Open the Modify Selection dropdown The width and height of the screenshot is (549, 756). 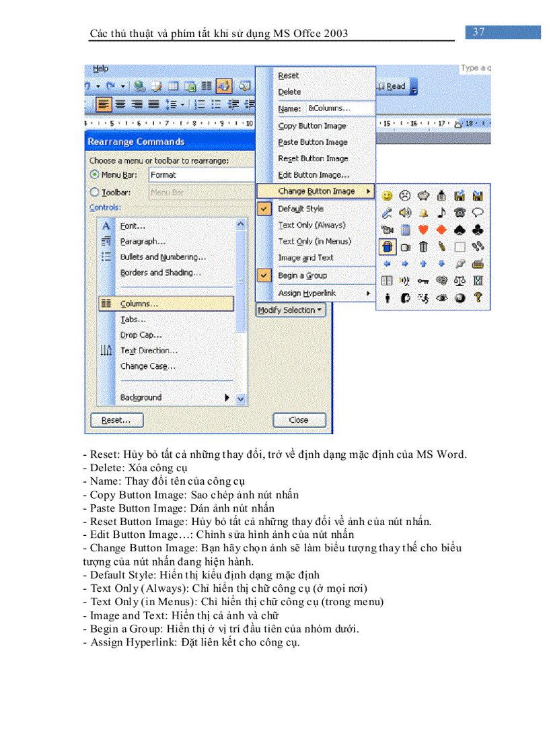(x=290, y=310)
